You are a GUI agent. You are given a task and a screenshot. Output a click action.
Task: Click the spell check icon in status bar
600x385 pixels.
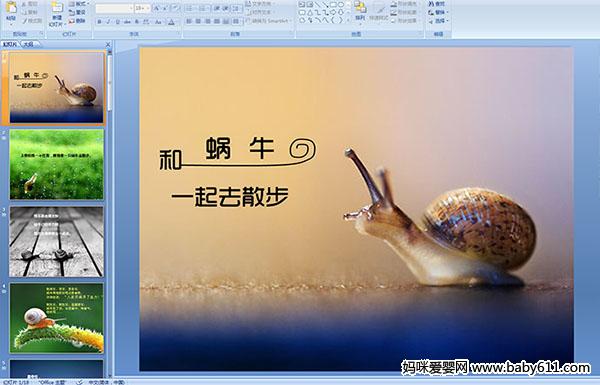tap(79, 382)
